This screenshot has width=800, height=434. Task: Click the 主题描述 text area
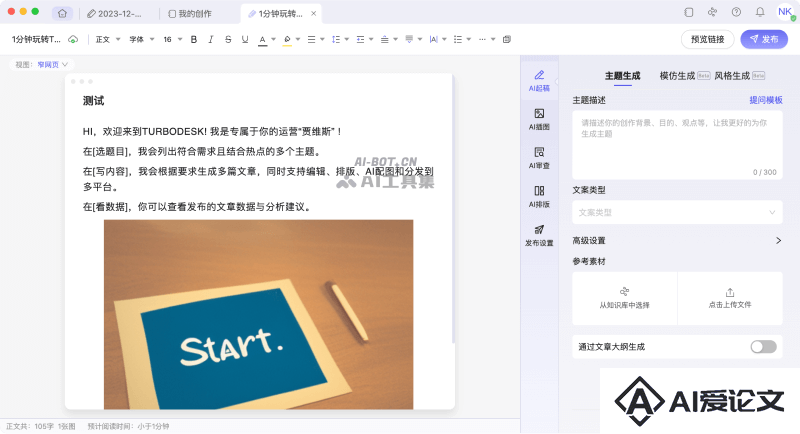point(677,144)
